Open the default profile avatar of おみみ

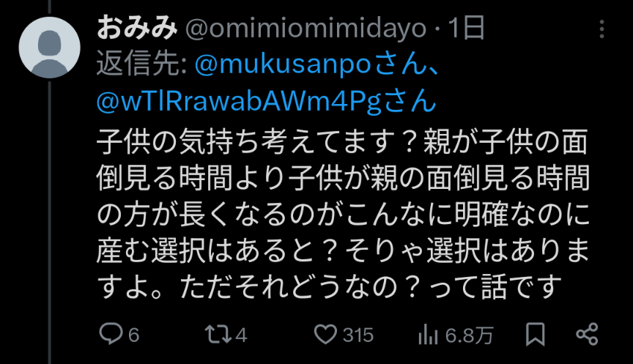(x=49, y=47)
